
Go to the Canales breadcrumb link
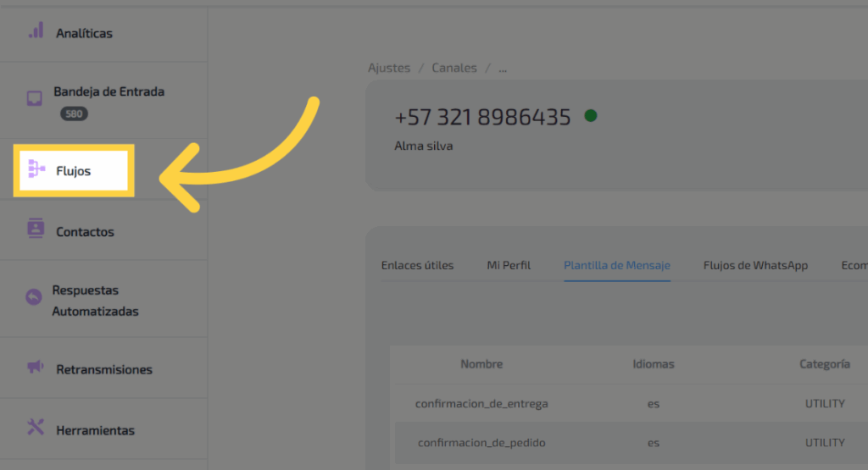(454, 68)
